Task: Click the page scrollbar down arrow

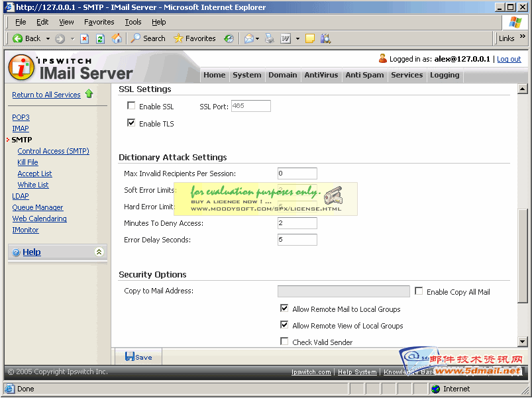Action: coord(522,342)
